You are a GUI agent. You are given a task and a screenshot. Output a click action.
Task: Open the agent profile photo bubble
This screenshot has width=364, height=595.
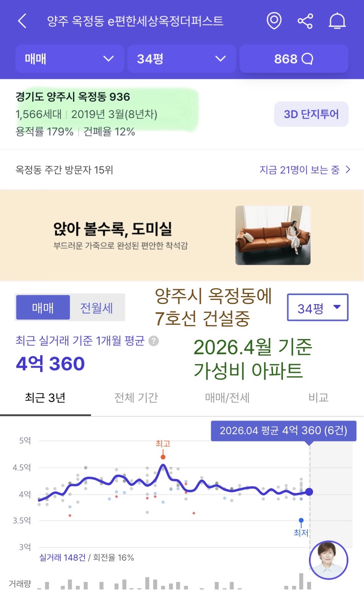tap(329, 560)
